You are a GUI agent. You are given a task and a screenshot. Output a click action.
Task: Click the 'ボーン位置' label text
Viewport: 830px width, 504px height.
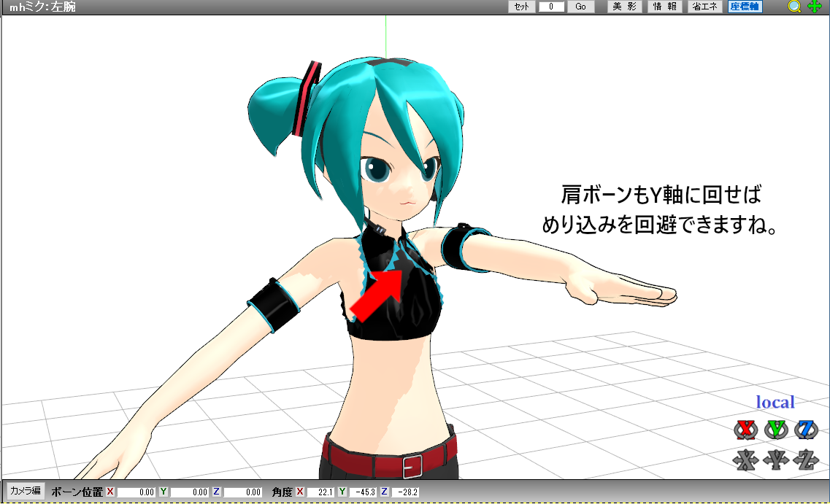pyautogui.click(x=77, y=492)
